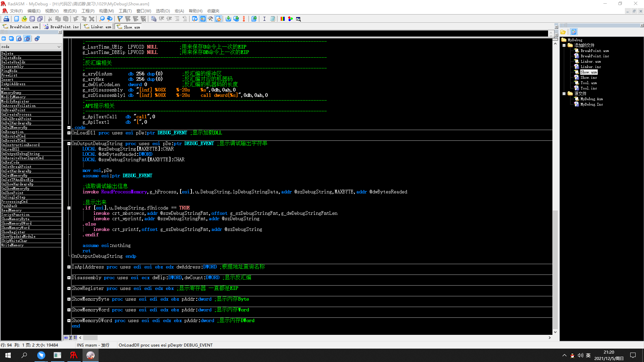Open the color settings rainbow icon
644x362 pixels.
point(282,19)
